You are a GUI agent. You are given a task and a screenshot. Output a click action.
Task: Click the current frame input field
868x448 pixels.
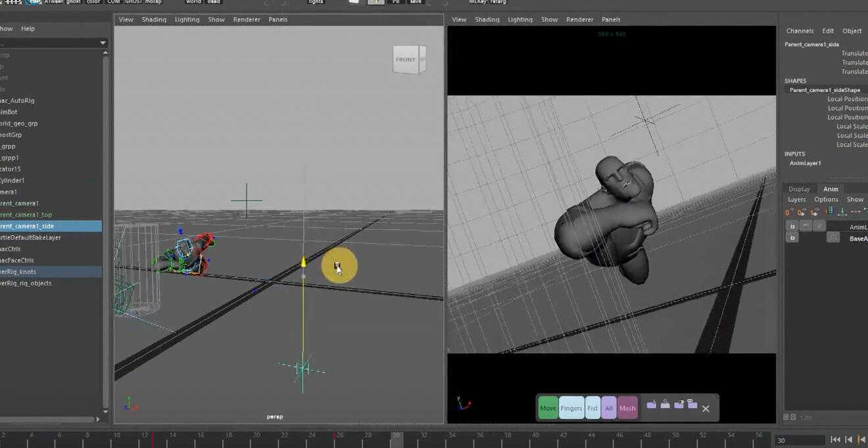pos(799,440)
